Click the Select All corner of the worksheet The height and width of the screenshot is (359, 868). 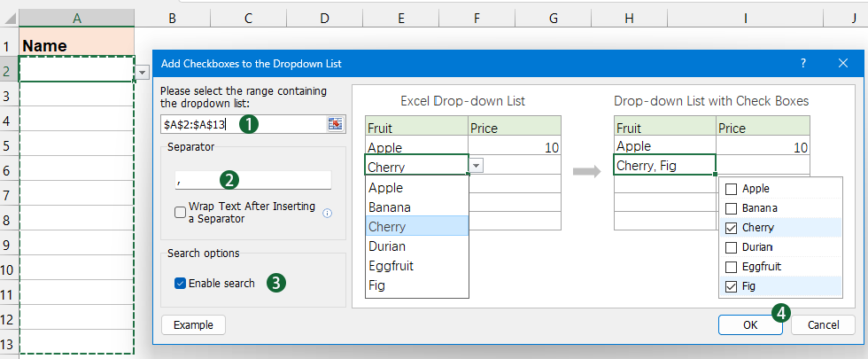point(9,19)
